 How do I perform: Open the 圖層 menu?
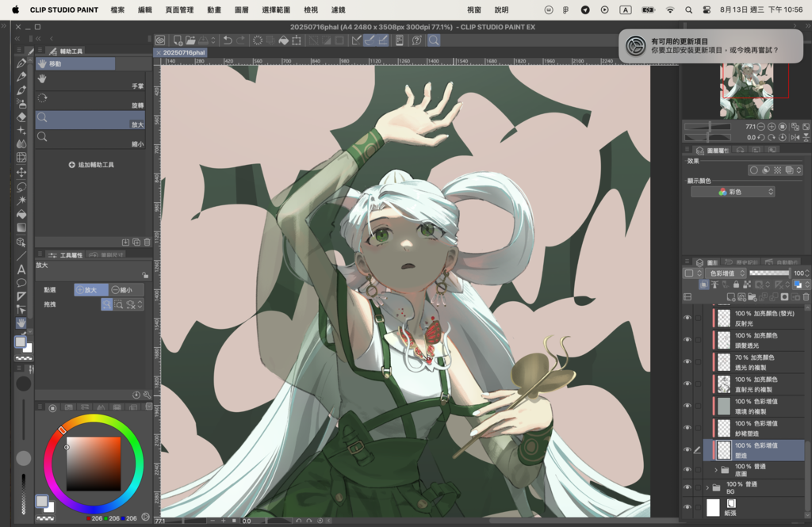tap(242, 10)
